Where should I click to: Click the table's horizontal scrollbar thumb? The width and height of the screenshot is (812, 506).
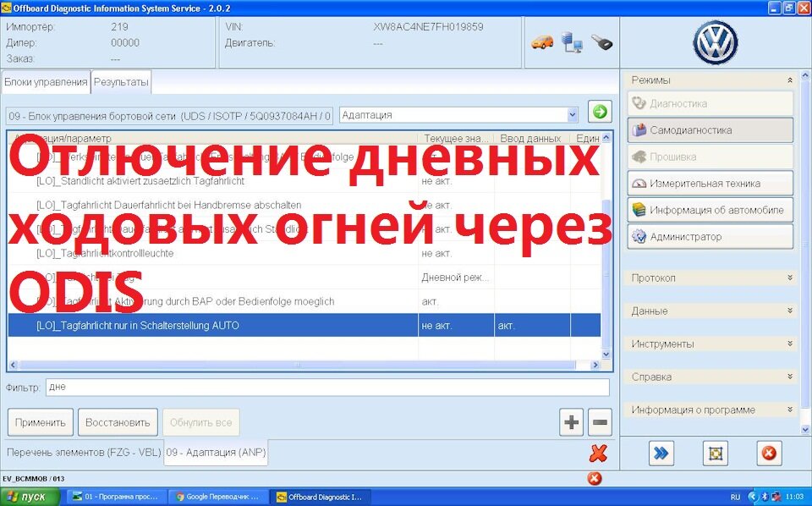[297, 365]
